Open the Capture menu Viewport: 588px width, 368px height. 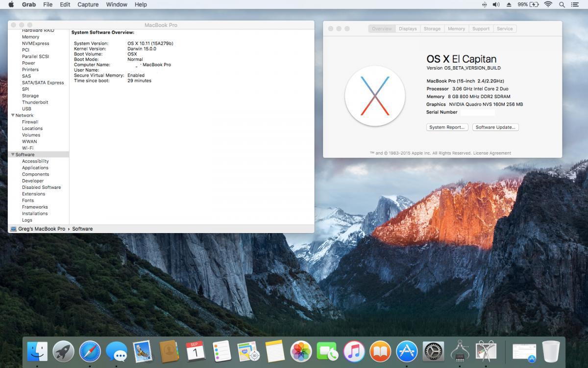(88, 4)
